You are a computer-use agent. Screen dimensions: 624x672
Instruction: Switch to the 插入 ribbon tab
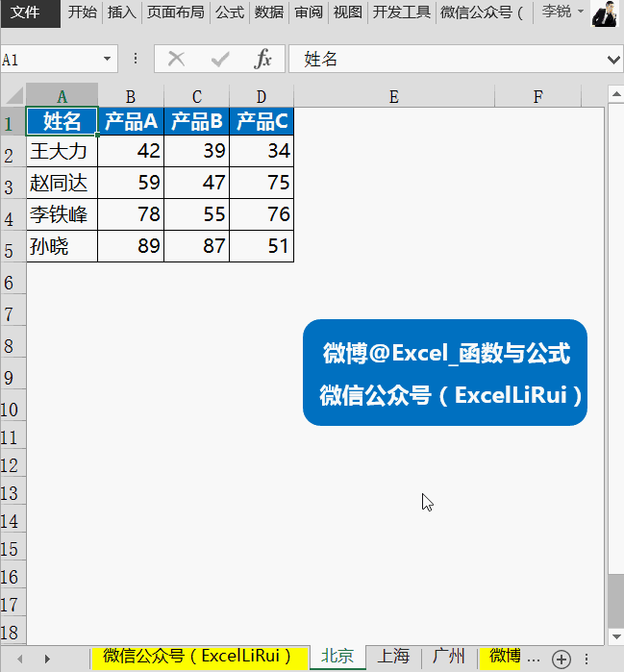pos(122,12)
